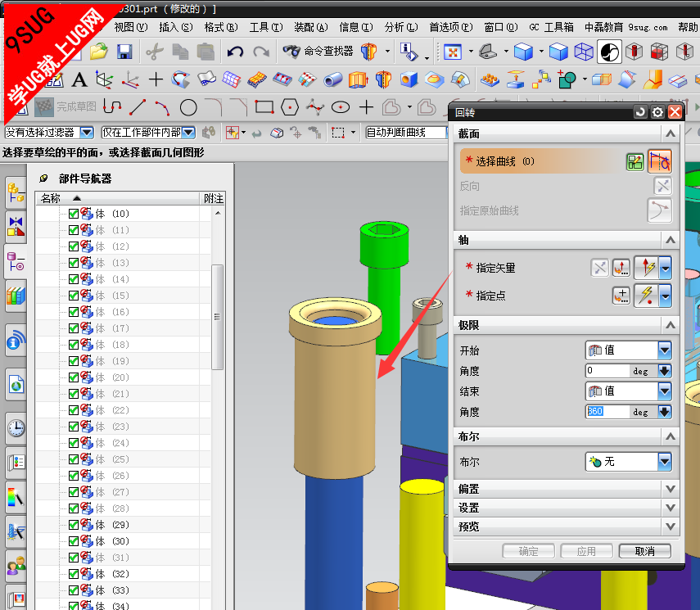Uncheck the 体 (10) checkbox
Screen dimensions: 700x610
pyautogui.click(x=74, y=214)
